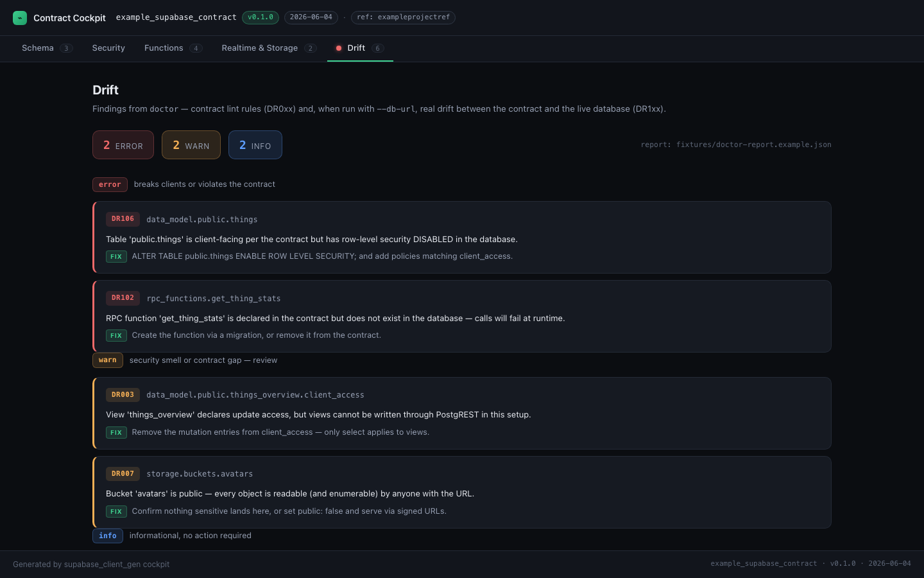
Task: Open the Schema tab
Action: [x=47, y=48]
